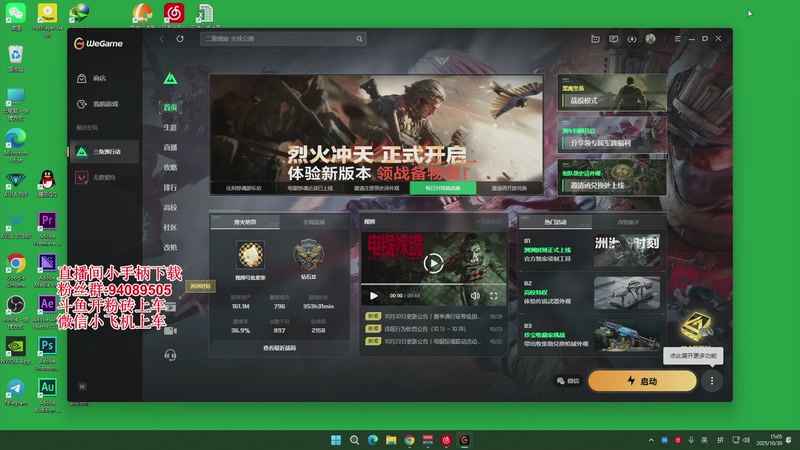The image size is (800, 450).
Task: Click the green Delta Force triangle logo
Action: (x=170, y=79)
